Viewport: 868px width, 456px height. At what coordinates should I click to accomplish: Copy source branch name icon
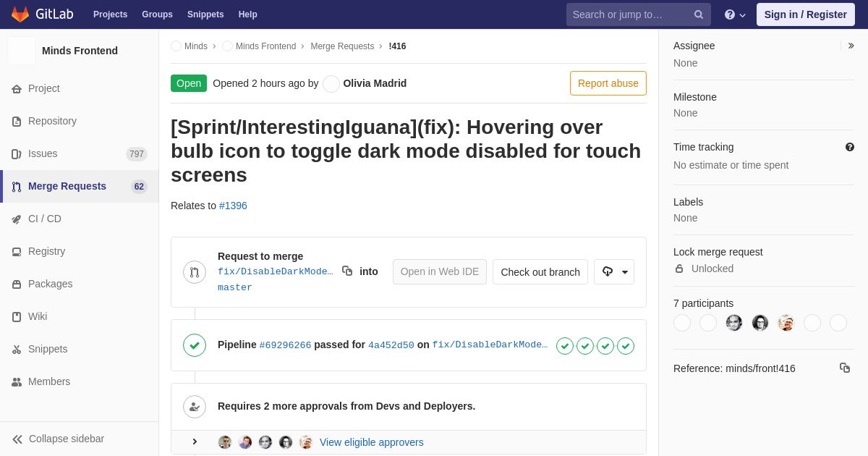pos(347,271)
